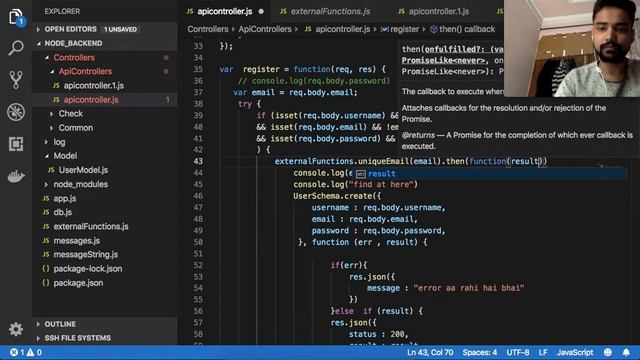Collapse the Model folder
640x360 pixels.
pyautogui.click(x=104, y=156)
